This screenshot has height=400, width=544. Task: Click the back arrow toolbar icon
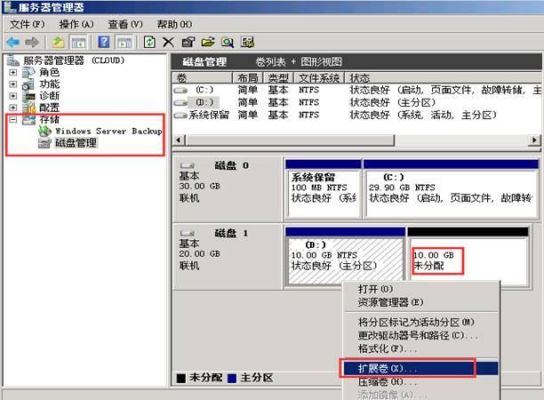(x=13, y=42)
